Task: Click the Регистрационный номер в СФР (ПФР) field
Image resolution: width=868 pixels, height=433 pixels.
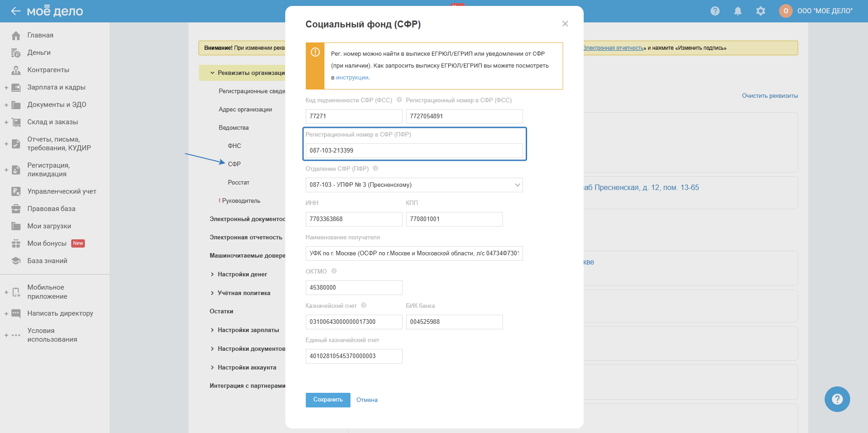Action: coord(414,151)
